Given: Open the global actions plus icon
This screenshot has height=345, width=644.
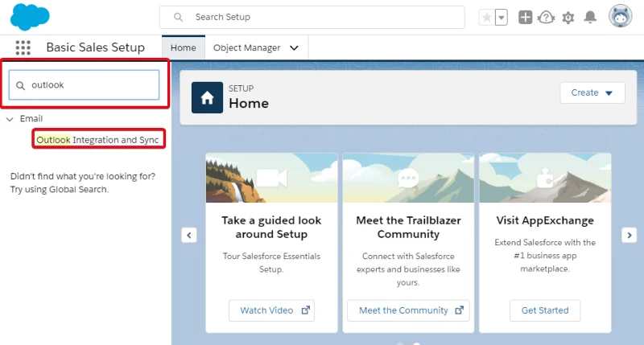Looking at the screenshot, I should pyautogui.click(x=526, y=17).
